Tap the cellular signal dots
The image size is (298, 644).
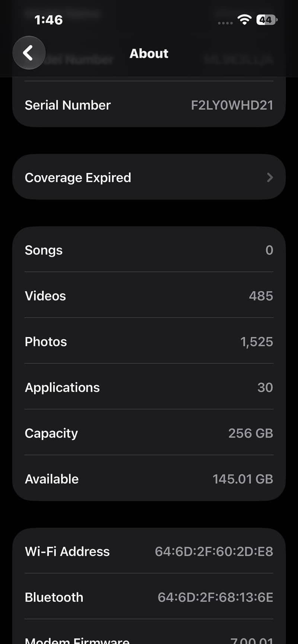225,23
